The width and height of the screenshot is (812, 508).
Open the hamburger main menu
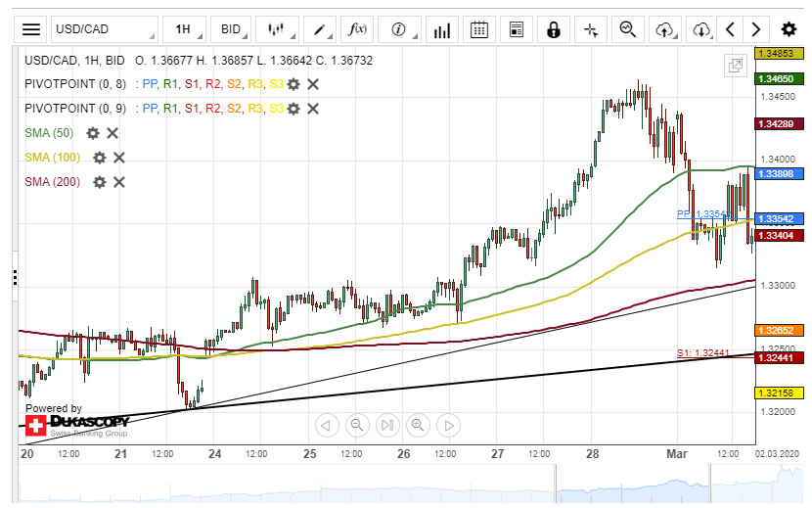(32, 29)
